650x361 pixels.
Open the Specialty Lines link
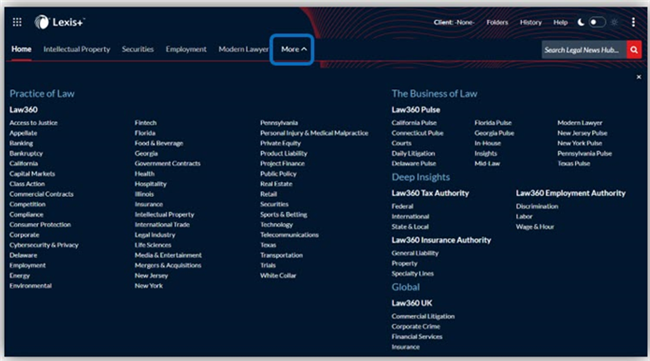click(x=413, y=273)
